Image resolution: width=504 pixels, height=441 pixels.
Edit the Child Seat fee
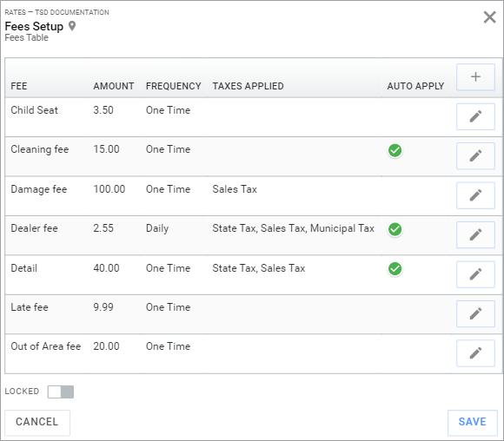475,116
